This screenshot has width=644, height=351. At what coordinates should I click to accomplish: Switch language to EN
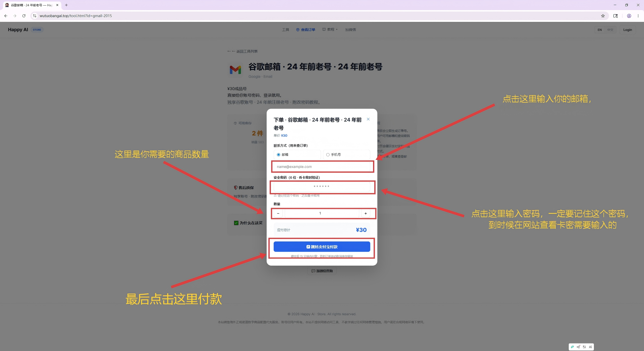[600, 30]
